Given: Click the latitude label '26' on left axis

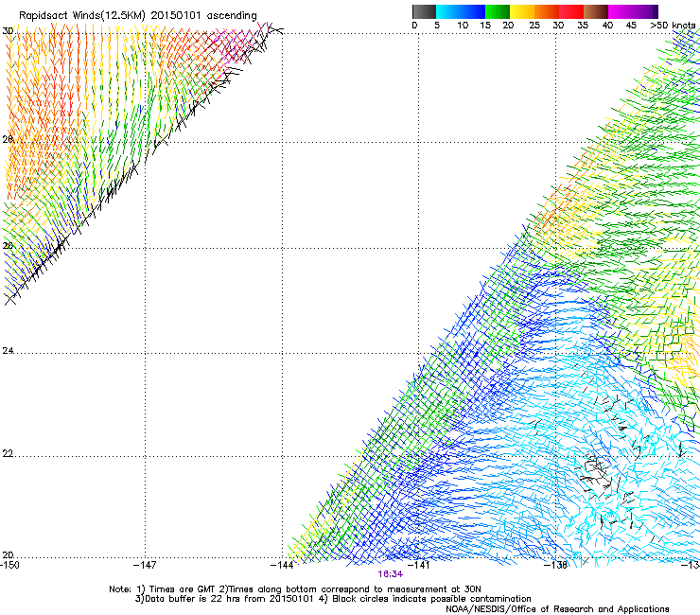Looking at the screenshot, I should 8,245.
